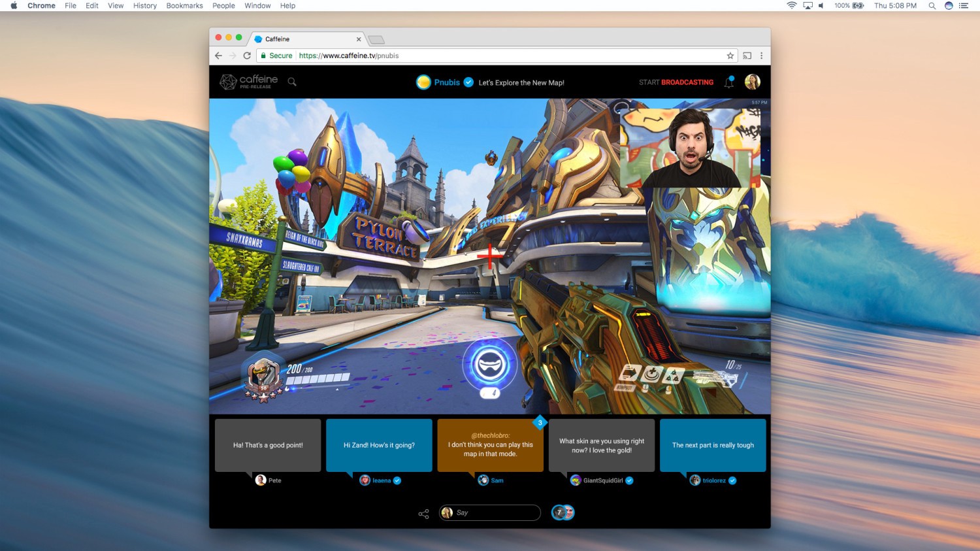Screen dimensions: 980x551
Task: Open the Pnubis broadcaster name link
Action: click(x=447, y=82)
